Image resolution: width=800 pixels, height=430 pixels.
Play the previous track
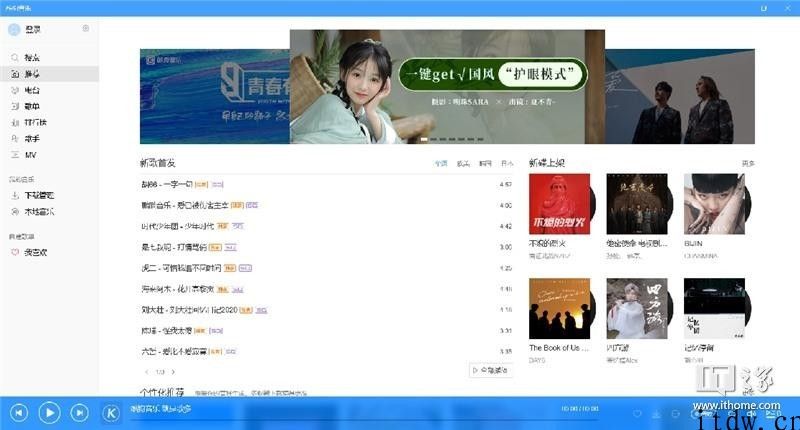(19, 413)
